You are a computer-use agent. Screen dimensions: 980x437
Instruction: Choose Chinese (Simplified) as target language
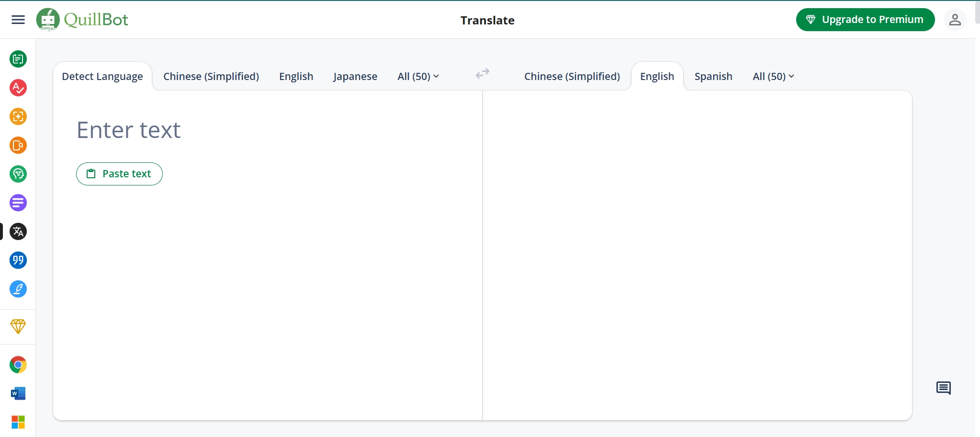point(572,77)
